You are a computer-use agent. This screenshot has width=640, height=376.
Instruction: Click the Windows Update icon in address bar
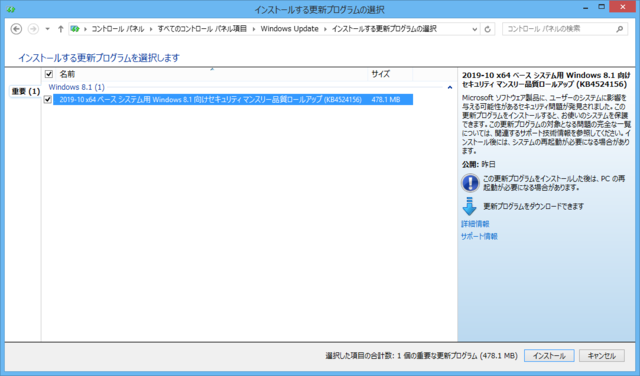[75, 29]
